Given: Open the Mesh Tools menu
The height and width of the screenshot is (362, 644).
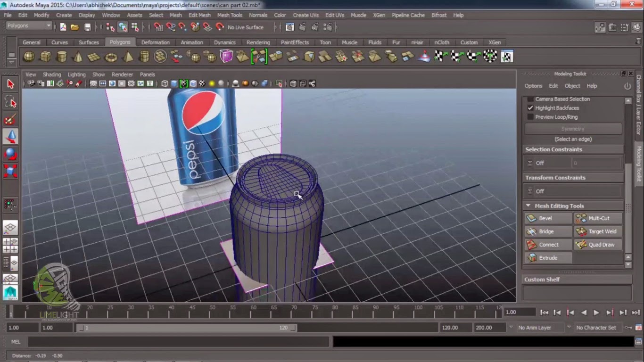Looking at the screenshot, I should [x=230, y=15].
